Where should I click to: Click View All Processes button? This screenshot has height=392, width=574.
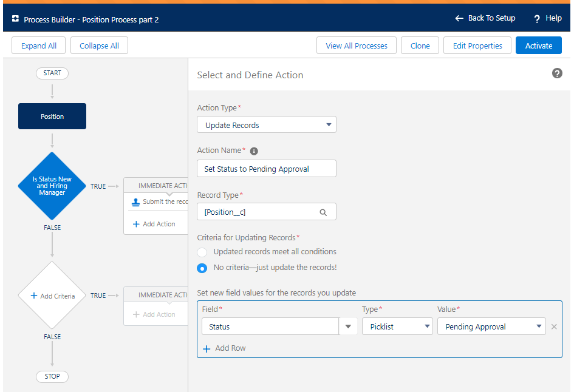tap(356, 46)
